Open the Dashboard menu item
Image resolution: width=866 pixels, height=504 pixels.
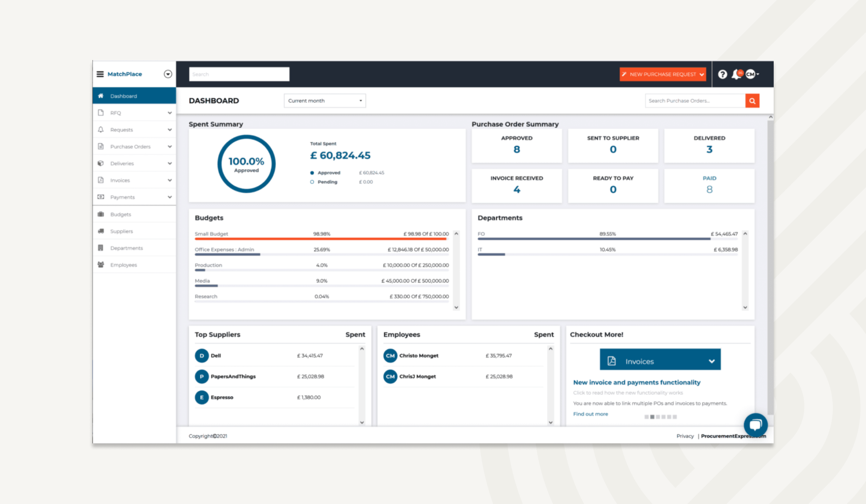pyautogui.click(x=134, y=96)
